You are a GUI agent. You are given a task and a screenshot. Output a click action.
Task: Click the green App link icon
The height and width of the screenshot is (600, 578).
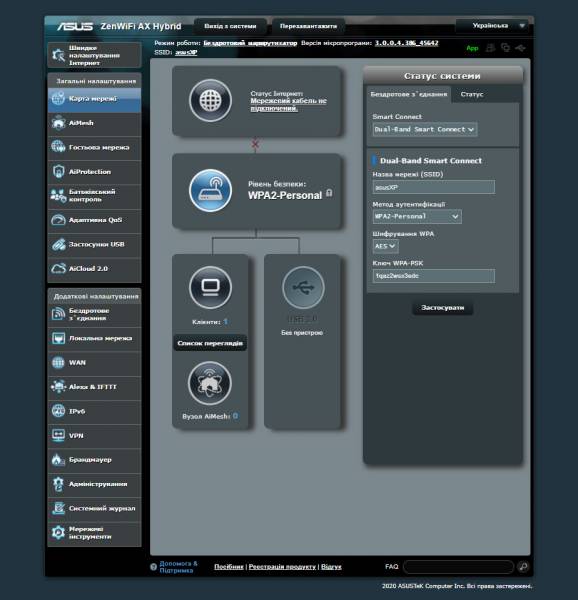tap(472, 48)
